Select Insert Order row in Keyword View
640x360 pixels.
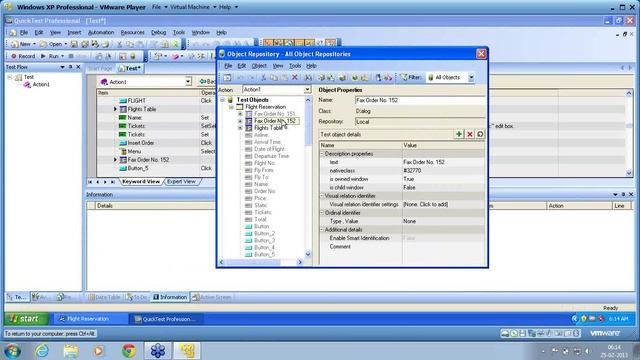pos(141,143)
